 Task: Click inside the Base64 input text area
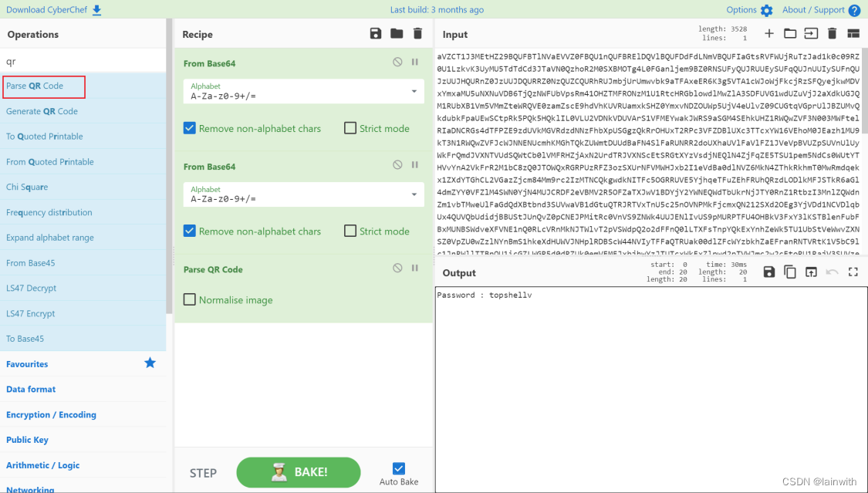point(648,152)
